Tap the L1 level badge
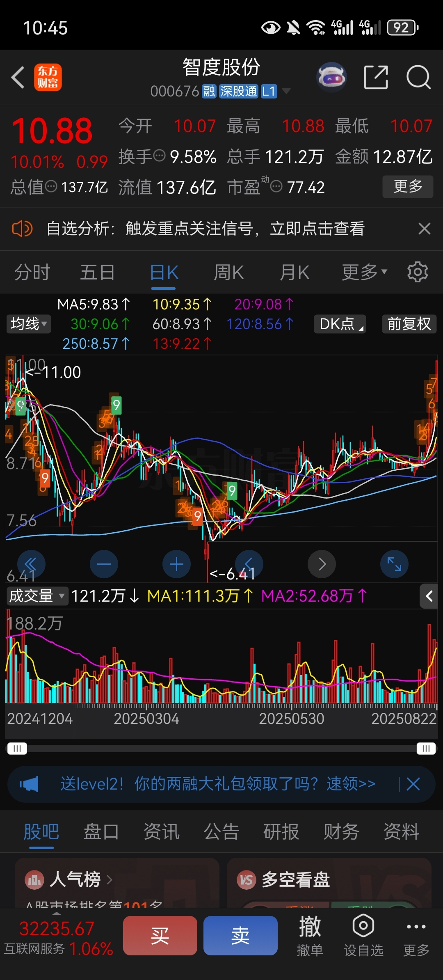The image size is (443, 980). [x=269, y=91]
